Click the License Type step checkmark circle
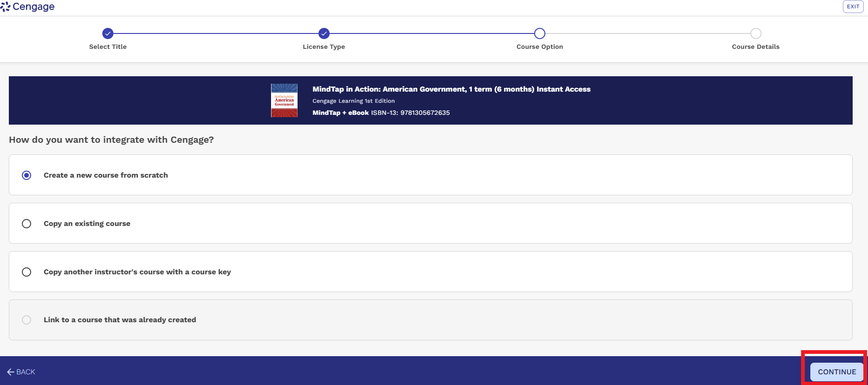868x385 pixels. 324,33
